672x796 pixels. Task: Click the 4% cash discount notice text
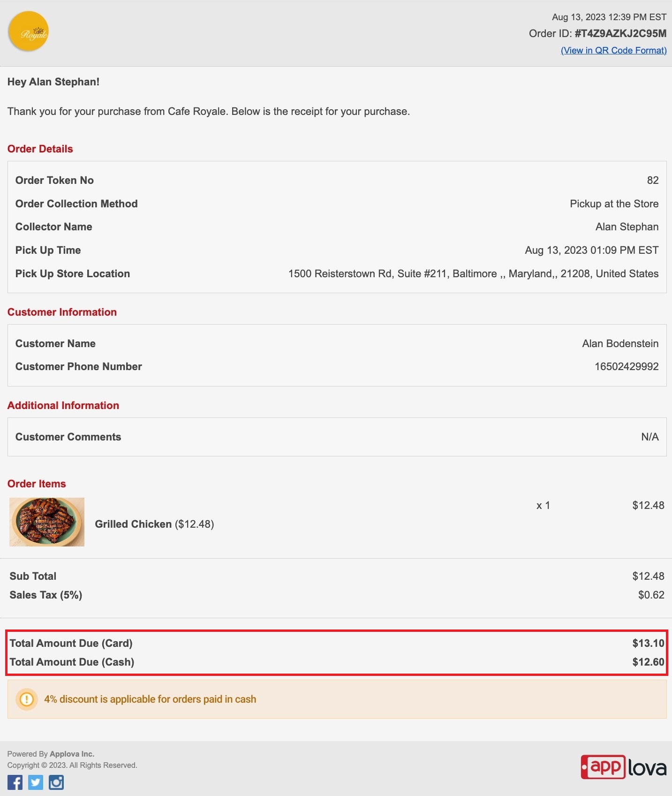(x=150, y=699)
